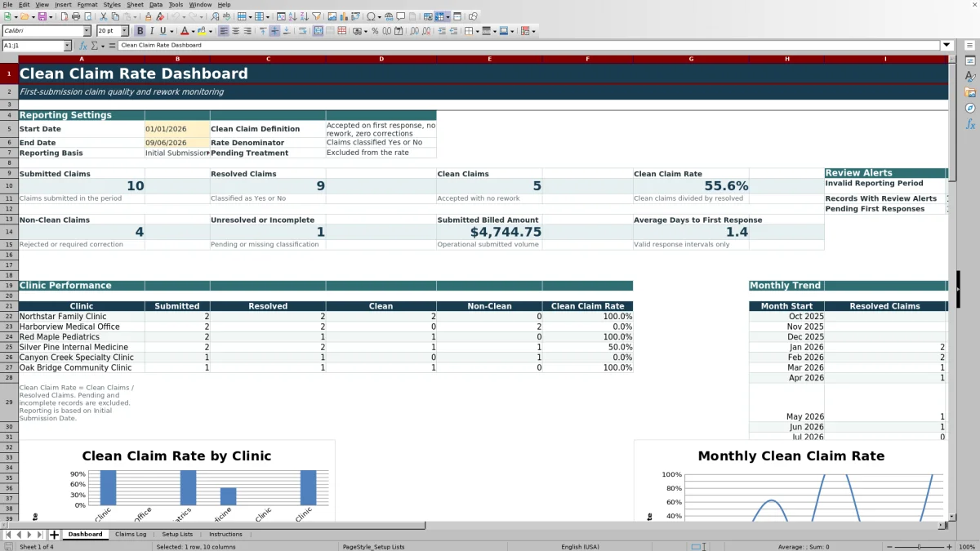Viewport: 980px width, 551px height.
Task: Open the Print icon in toolbar
Action: click(76, 16)
